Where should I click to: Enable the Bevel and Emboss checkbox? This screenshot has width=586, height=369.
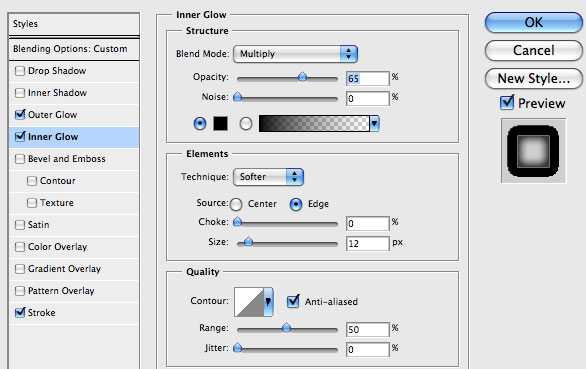(20, 159)
